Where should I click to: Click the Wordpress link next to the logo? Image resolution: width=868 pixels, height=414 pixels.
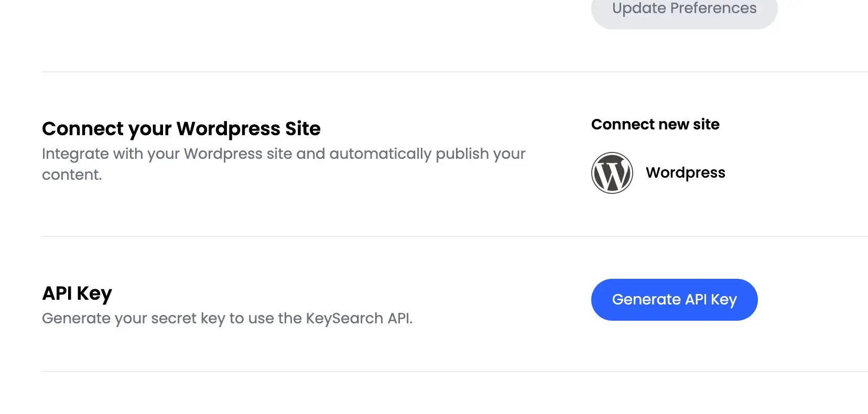685,172
